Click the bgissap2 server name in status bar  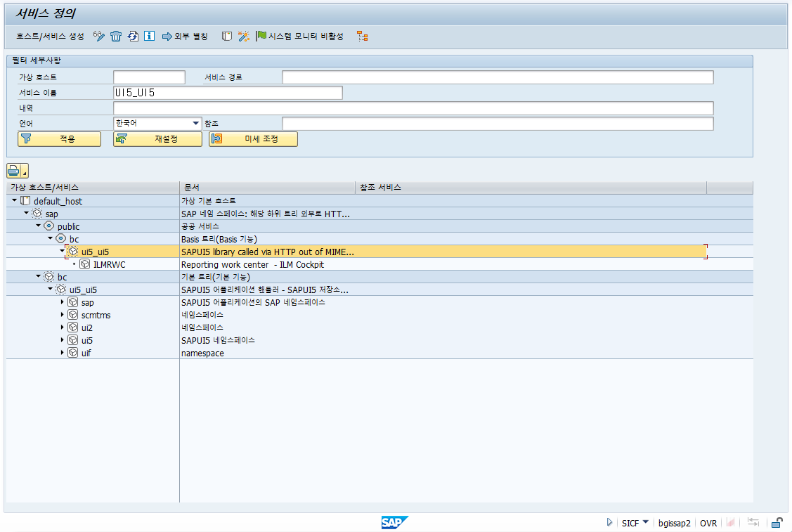tap(674, 523)
